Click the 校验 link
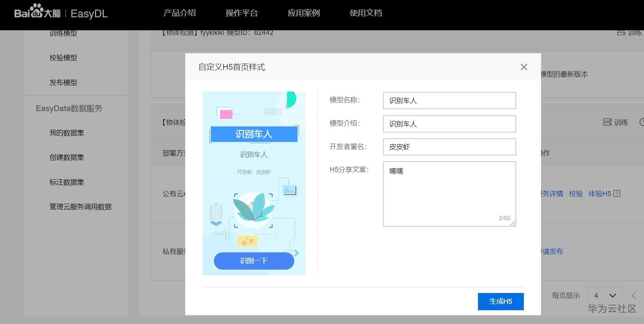 [x=576, y=194]
